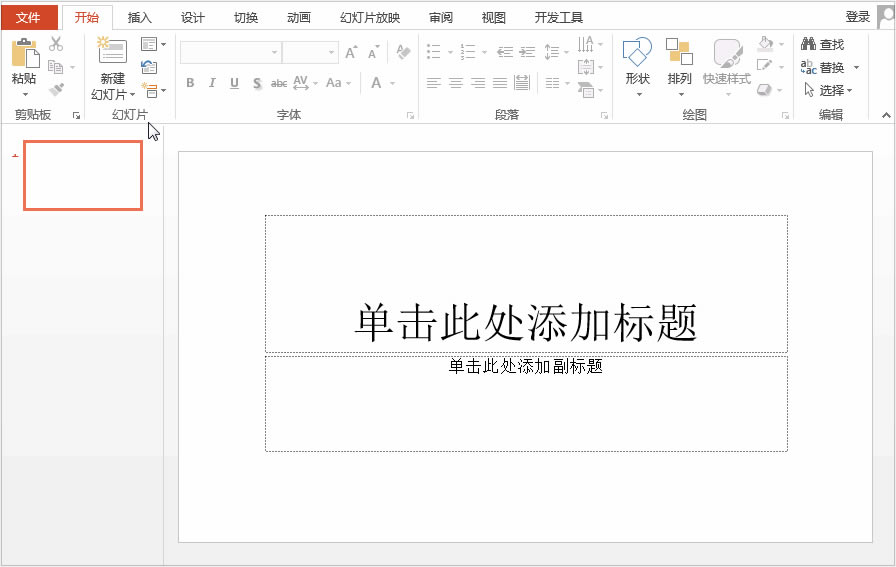
Task: Switch to the Transitions (切换) tab
Action: (246, 18)
